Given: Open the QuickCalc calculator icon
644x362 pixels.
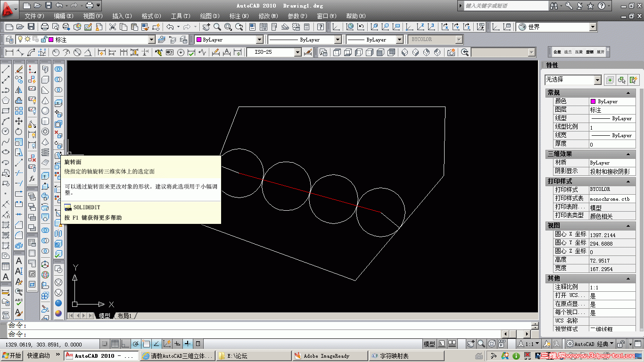Looking at the screenshot, I should [307, 27].
